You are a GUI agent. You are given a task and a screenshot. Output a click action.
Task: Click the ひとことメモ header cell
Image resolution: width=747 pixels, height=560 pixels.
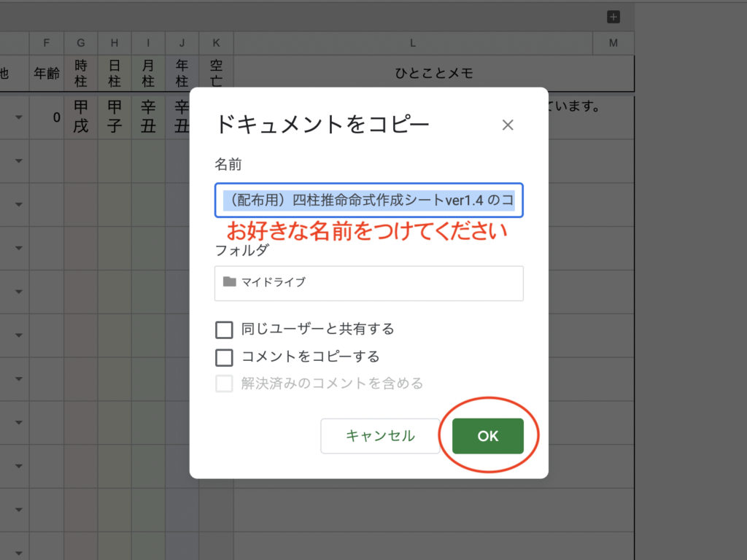[x=433, y=73]
